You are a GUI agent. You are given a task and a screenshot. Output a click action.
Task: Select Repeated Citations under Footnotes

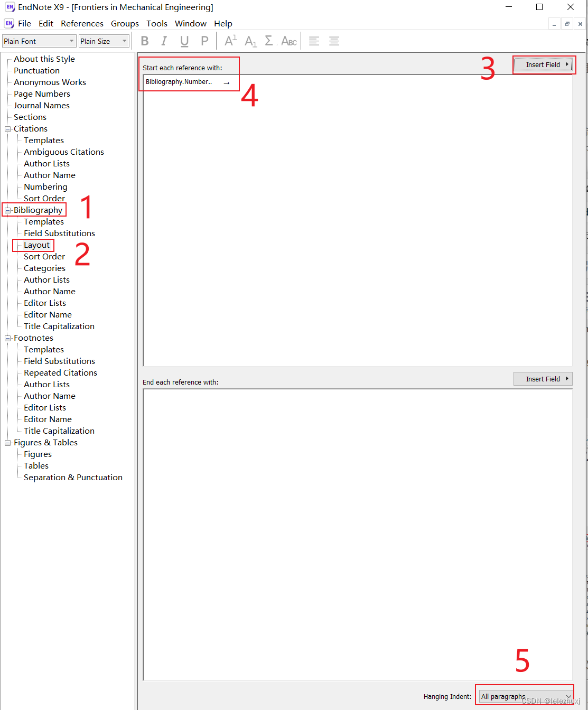pos(60,373)
